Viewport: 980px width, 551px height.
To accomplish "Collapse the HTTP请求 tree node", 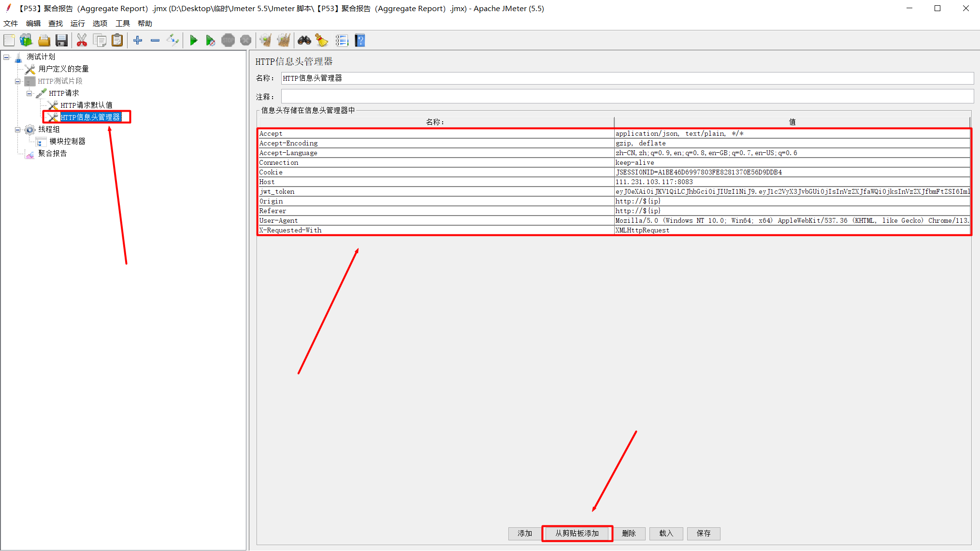I will tap(29, 93).
